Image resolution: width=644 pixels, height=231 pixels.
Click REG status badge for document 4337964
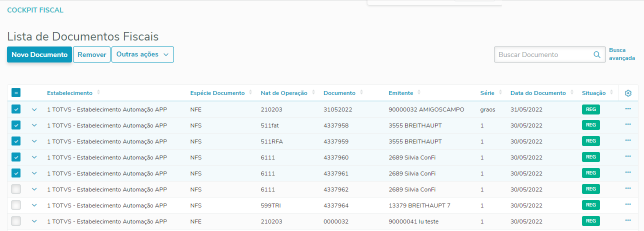point(590,205)
